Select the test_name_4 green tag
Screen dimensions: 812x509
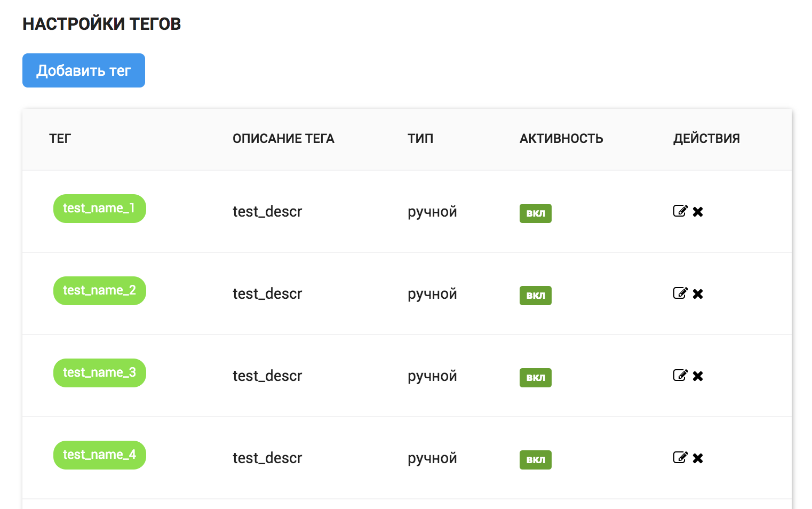pos(100,455)
